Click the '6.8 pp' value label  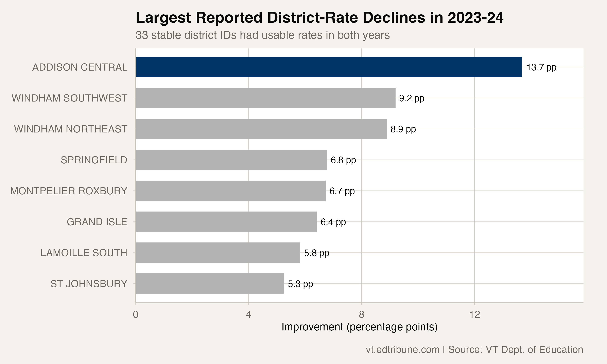(x=343, y=160)
